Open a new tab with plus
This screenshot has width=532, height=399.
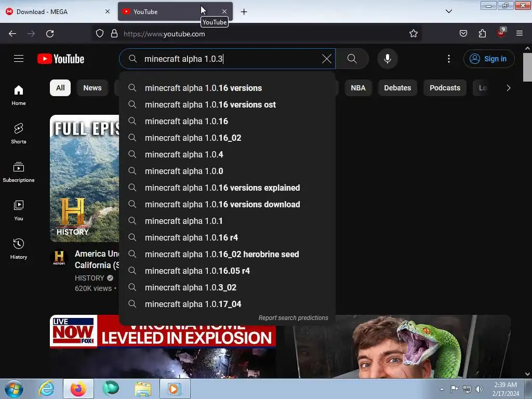244,12
